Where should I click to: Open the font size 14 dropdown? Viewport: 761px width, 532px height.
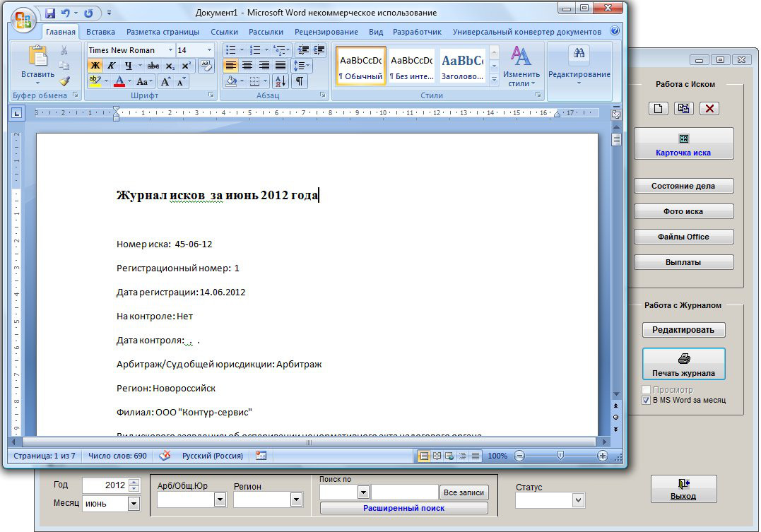coord(209,50)
